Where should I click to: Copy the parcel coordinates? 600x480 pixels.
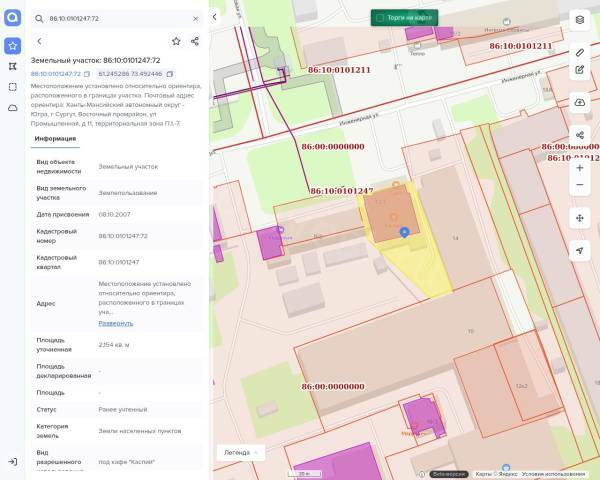pyautogui.click(x=170, y=74)
